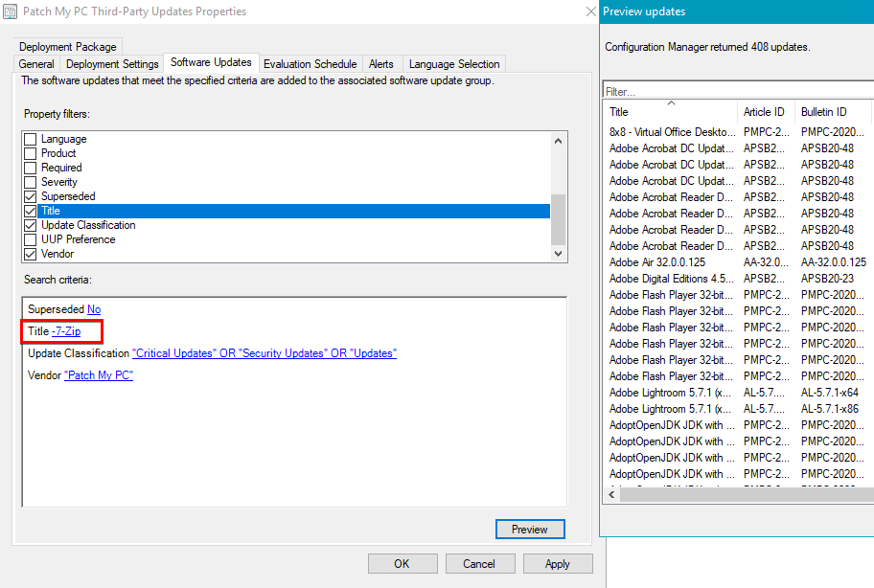The width and height of the screenshot is (874, 588).
Task: Click the preview list scroll-left arrow
Action: pyautogui.click(x=612, y=494)
